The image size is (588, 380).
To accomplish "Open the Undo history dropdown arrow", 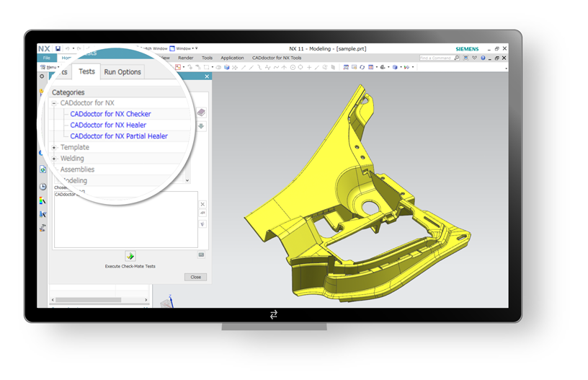I will (x=73, y=48).
